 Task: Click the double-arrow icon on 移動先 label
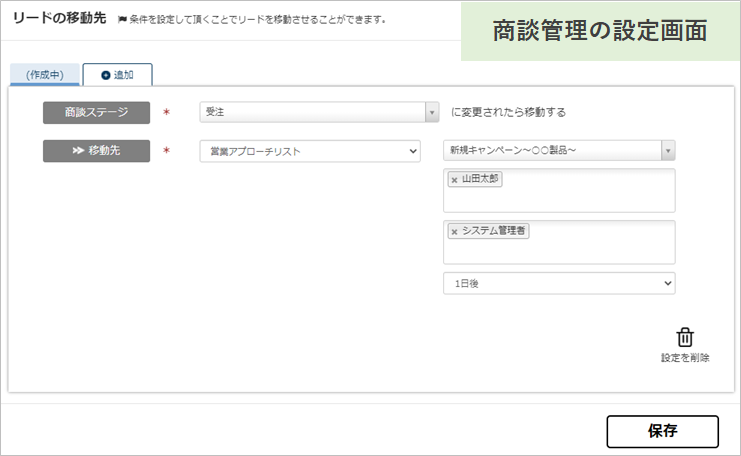(x=77, y=151)
